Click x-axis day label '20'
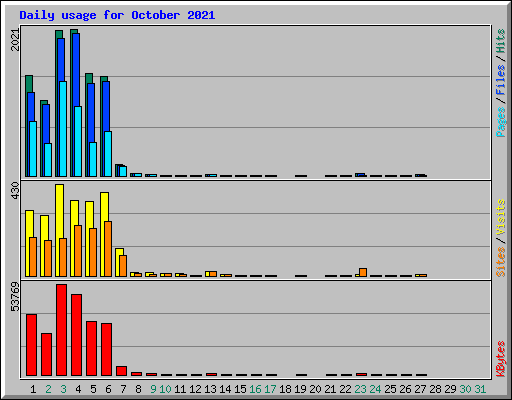512x400 pixels. tap(315, 389)
